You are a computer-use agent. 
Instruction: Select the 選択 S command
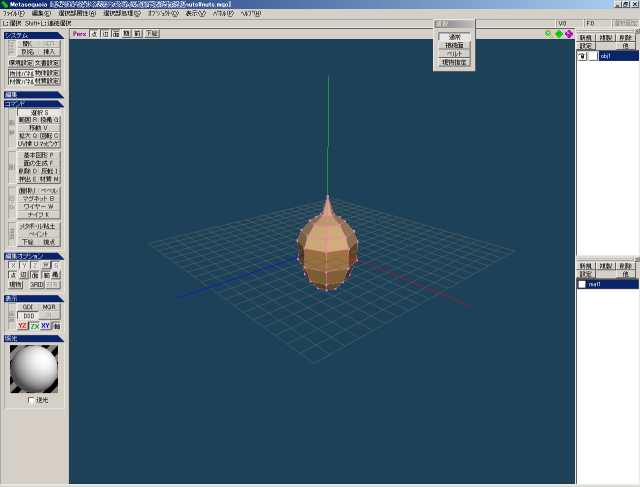pos(39,112)
